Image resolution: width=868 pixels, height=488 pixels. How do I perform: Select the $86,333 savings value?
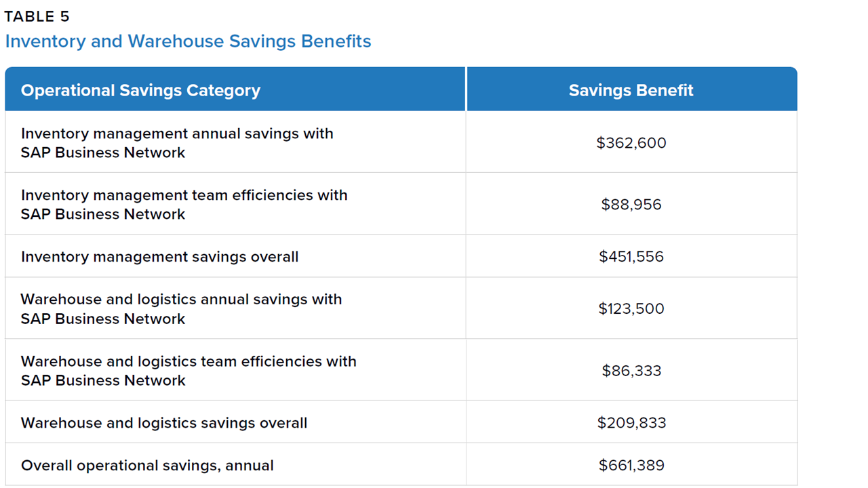631,371
